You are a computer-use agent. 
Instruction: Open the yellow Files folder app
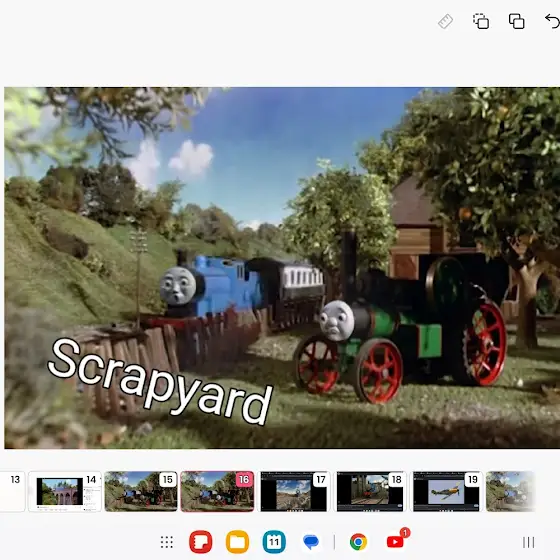coord(237,542)
